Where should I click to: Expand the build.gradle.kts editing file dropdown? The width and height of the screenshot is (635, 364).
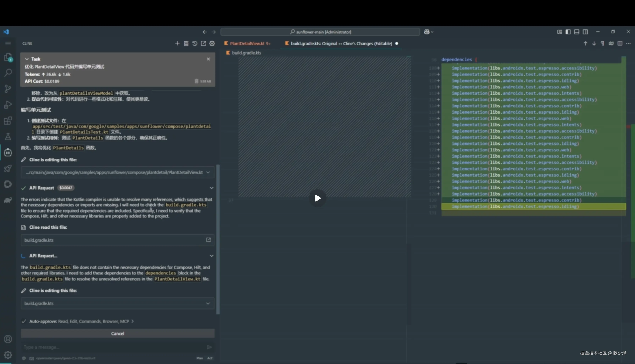click(208, 303)
